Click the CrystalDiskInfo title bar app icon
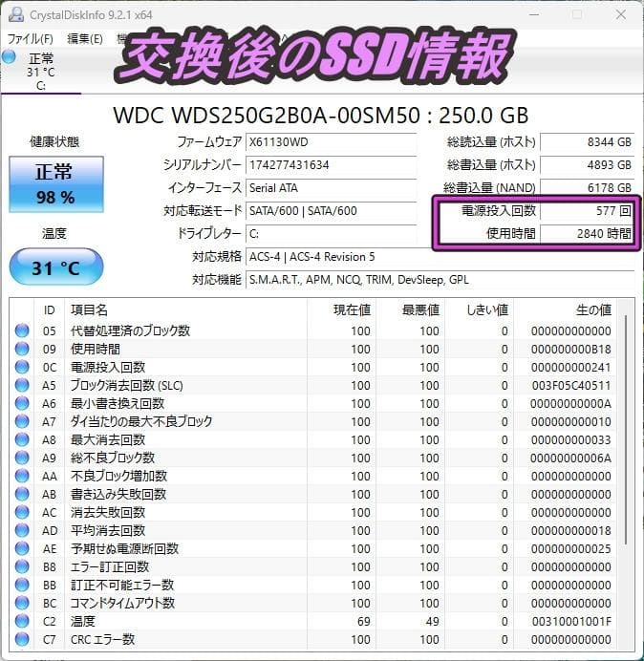Screen dimensions: 644x661 click(16, 14)
